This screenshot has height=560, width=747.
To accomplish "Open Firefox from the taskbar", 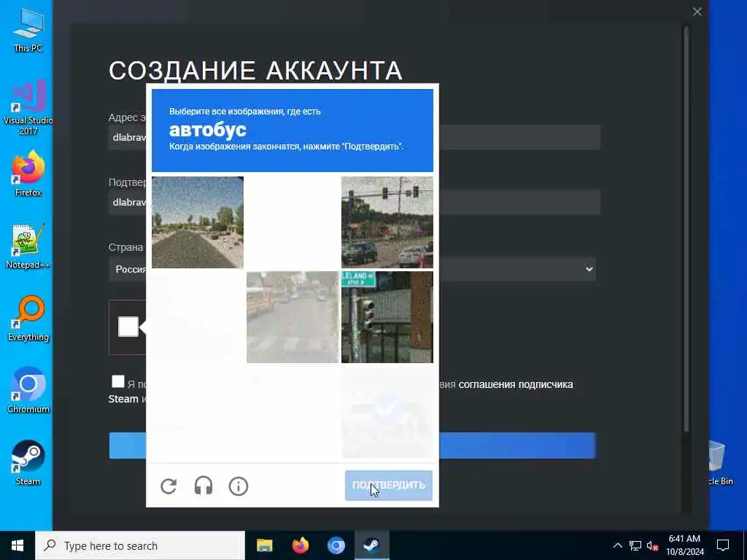I will pyautogui.click(x=300, y=545).
